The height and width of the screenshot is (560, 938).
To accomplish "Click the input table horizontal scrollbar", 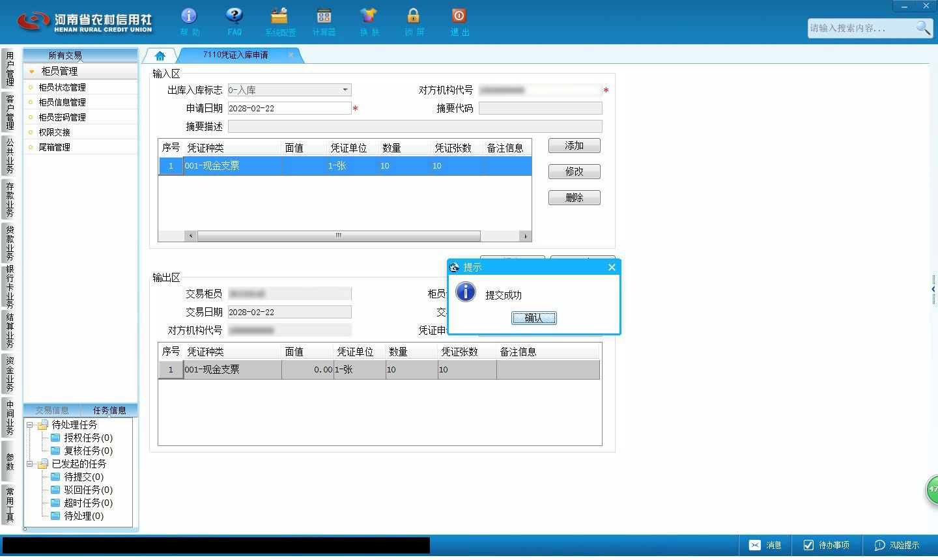I will [339, 236].
